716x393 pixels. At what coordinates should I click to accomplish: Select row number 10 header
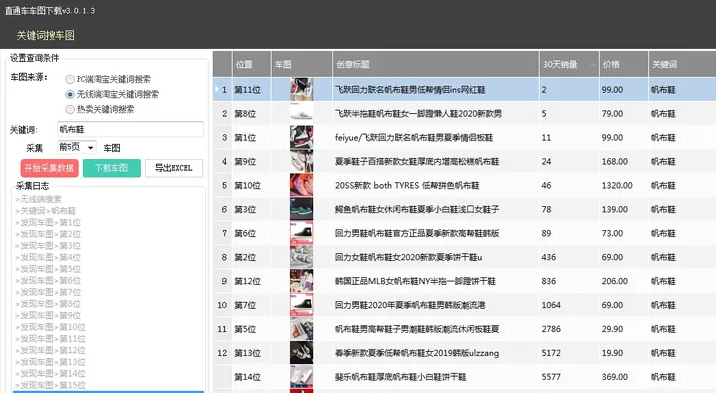(223, 305)
